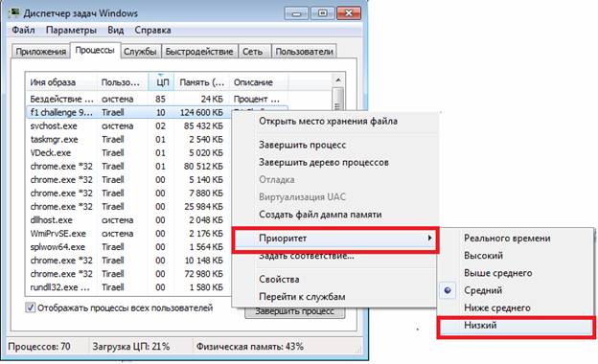Choose Задать соответствие… menu item
This screenshot has width=598, height=364.
[307, 256]
